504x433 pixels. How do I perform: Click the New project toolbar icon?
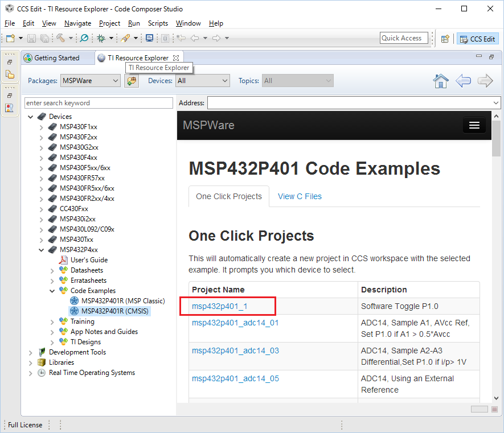(x=10, y=38)
